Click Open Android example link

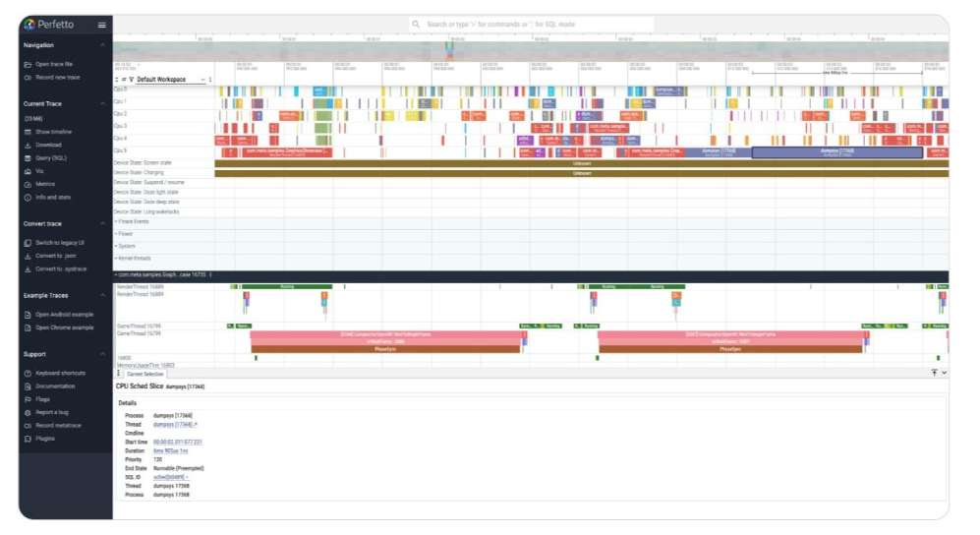click(64, 315)
